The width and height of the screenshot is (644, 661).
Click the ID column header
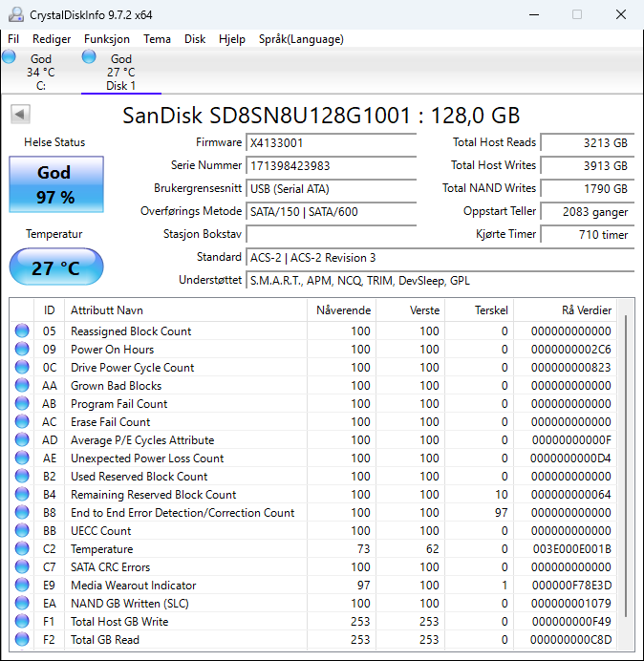tap(50, 310)
